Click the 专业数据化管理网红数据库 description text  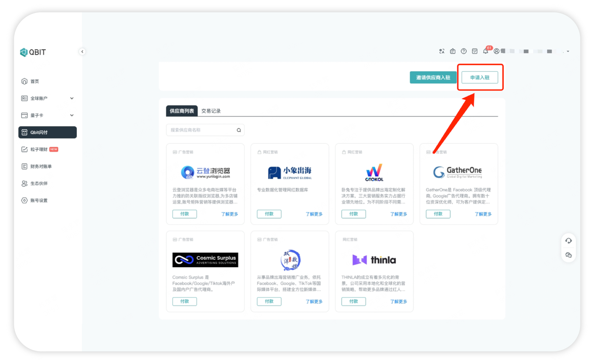tap(283, 190)
